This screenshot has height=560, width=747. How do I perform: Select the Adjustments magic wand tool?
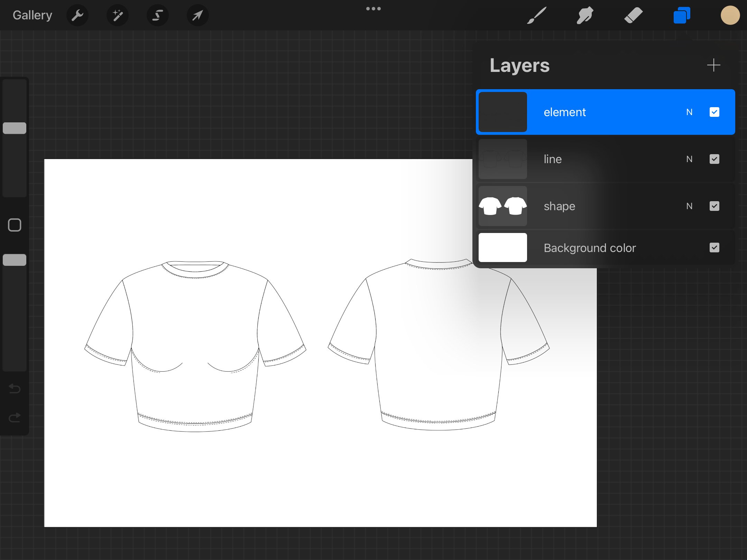(x=117, y=15)
